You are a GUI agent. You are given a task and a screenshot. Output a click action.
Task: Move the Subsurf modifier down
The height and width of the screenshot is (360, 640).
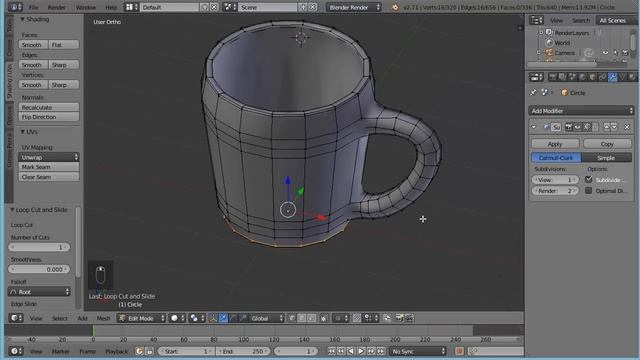[x=614, y=127]
